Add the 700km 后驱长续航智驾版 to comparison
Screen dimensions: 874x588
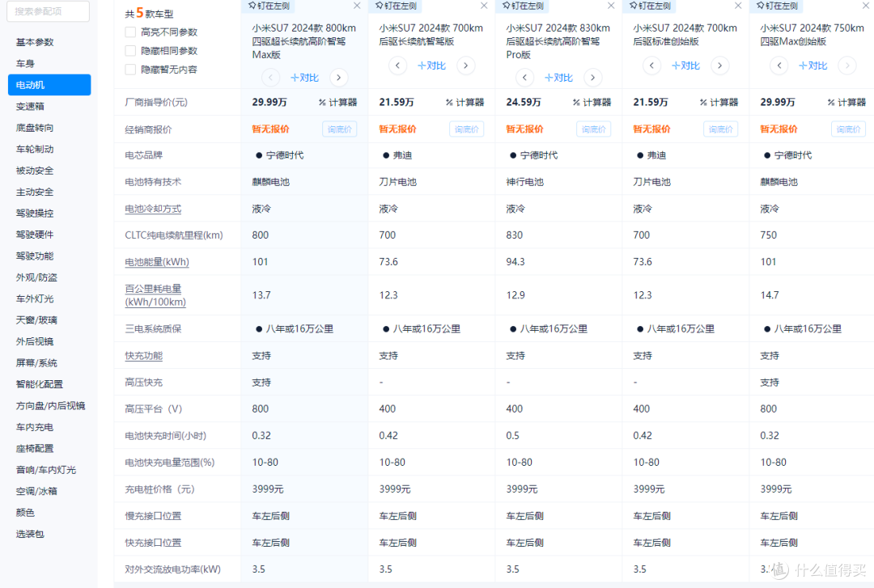[431, 66]
